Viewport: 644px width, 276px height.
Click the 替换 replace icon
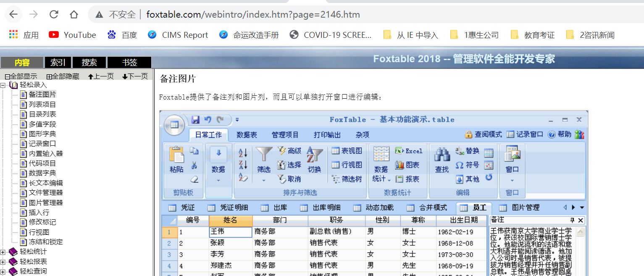pos(460,151)
